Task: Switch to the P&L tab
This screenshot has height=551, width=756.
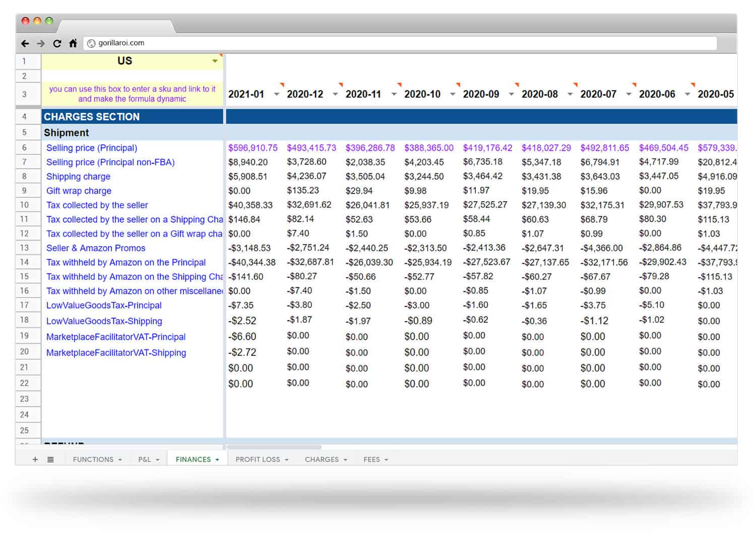Action: coord(144,459)
